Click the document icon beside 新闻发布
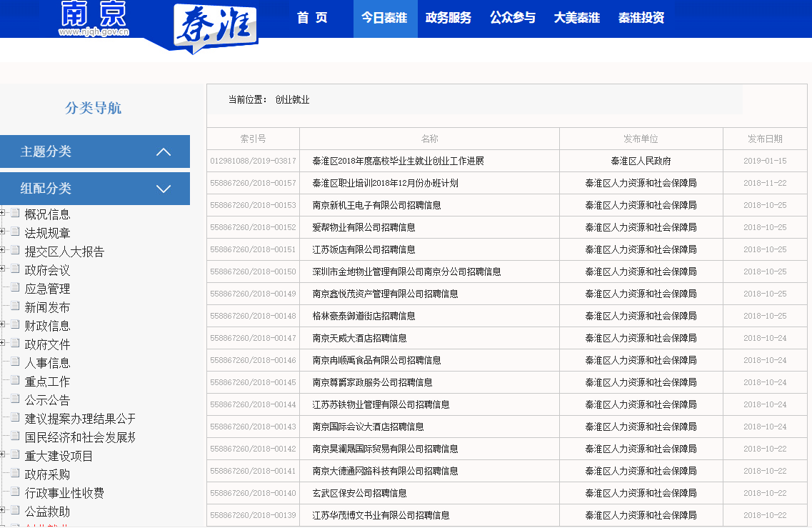Image resolution: width=812 pixels, height=528 pixels. pyautogui.click(x=15, y=306)
